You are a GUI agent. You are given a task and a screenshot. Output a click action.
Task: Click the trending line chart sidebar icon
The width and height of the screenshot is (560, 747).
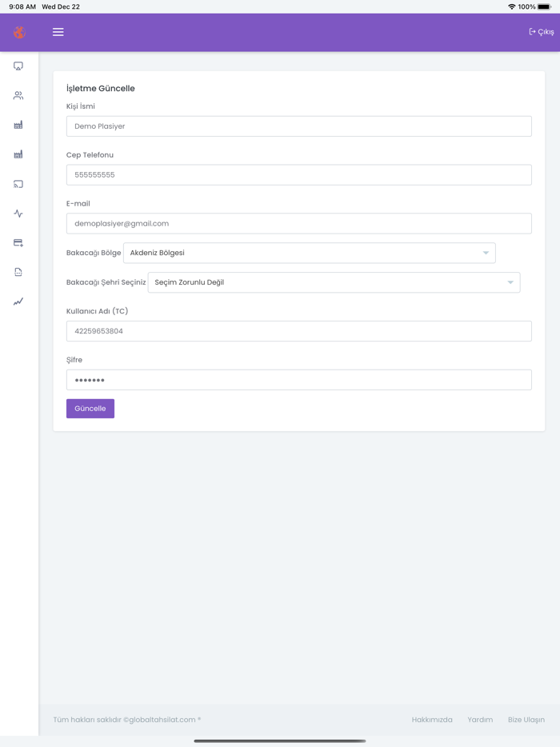tap(18, 302)
